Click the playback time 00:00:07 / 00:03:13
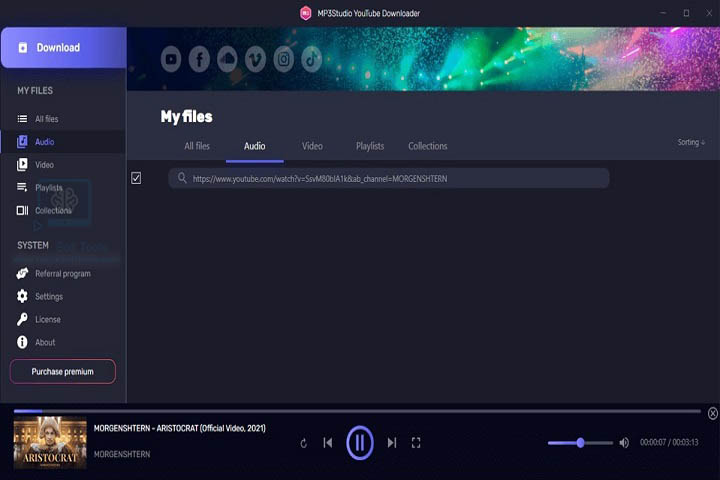720x480 pixels. (669, 442)
